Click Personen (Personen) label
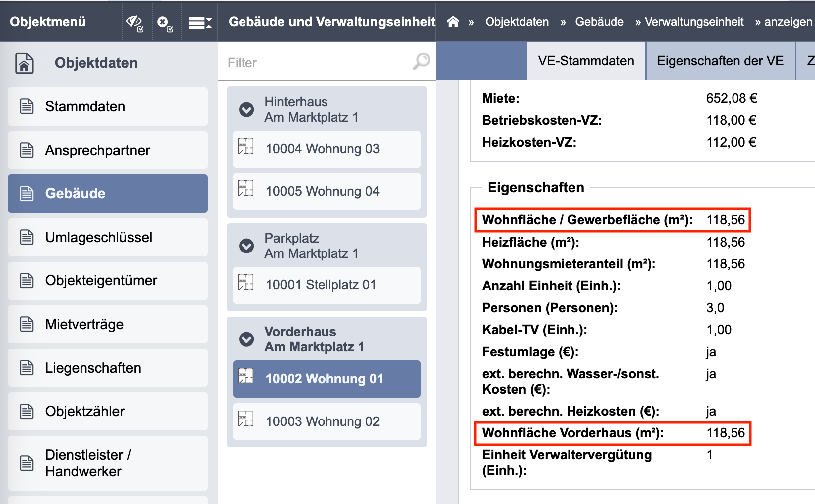The width and height of the screenshot is (815, 504). (x=550, y=308)
